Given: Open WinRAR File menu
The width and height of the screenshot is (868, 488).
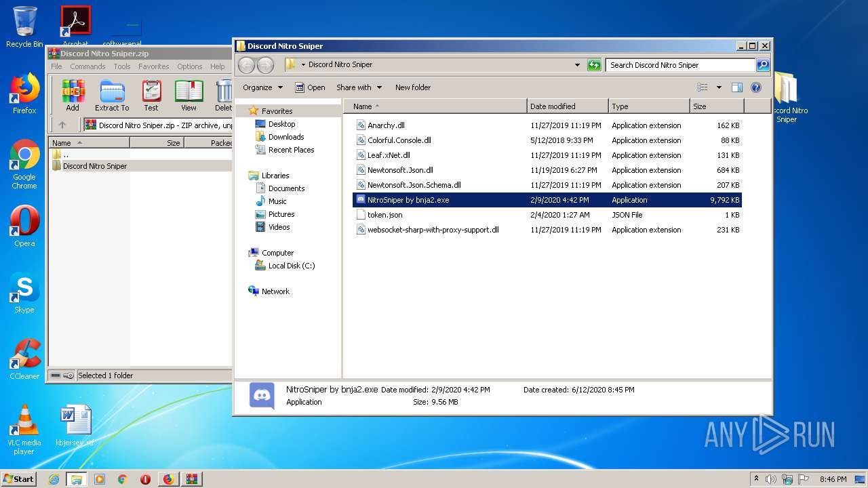Looking at the screenshot, I should pyautogui.click(x=56, y=66).
